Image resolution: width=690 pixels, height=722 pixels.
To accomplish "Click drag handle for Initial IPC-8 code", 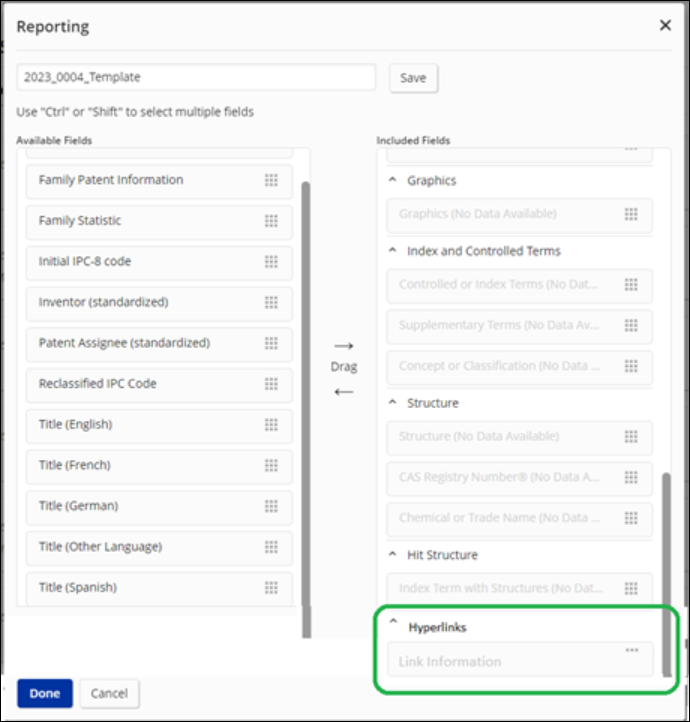I will 271,262.
